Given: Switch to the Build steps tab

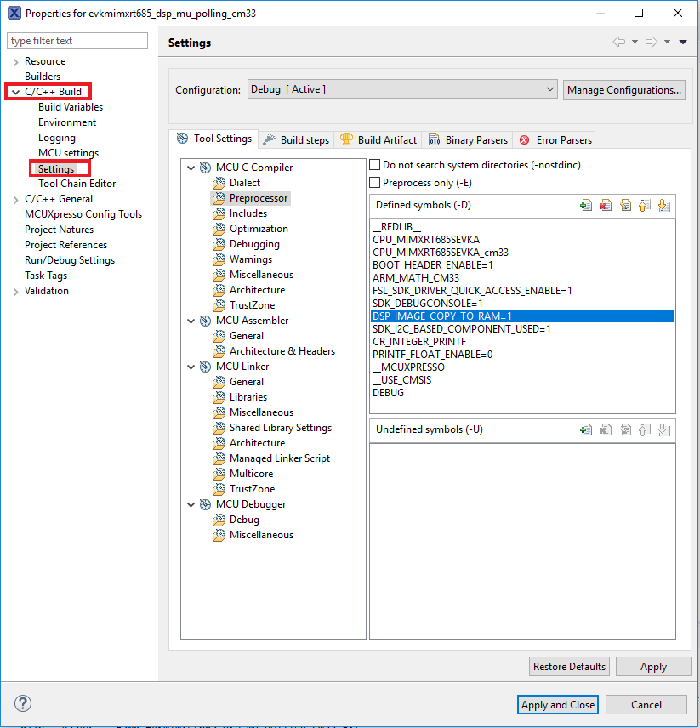Looking at the screenshot, I should [x=297, y=139].
